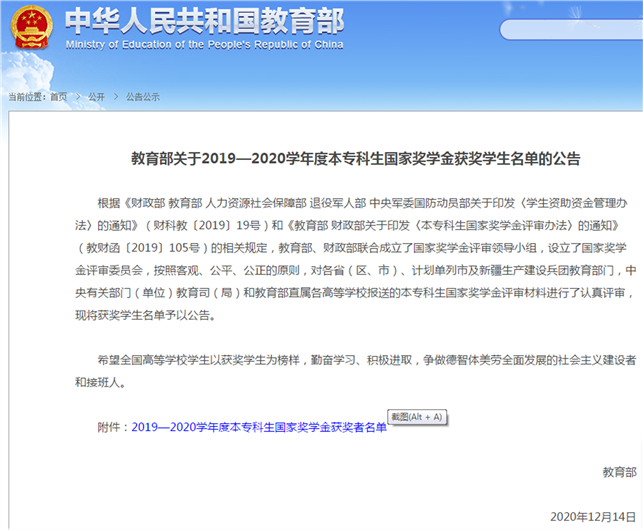
Task: Click the date 2020年12月14日
Action: 593,516
